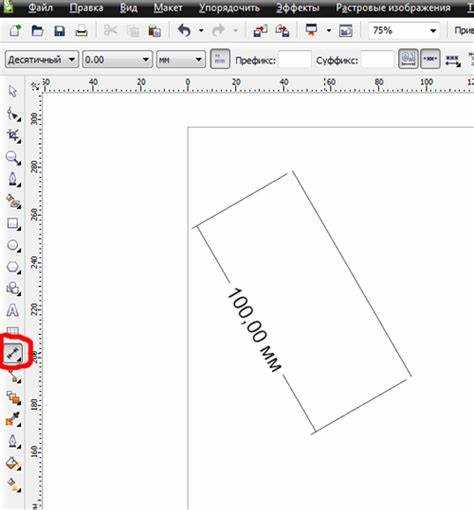
Task: Open the Десятичный dimension style dropdown
Action: (x=42, y=60)
